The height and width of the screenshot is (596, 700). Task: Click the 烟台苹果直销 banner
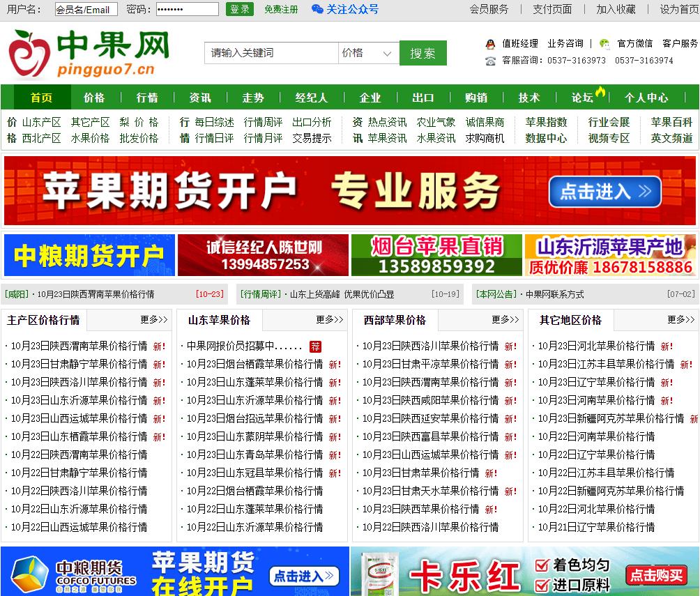[x=436, y=255]
